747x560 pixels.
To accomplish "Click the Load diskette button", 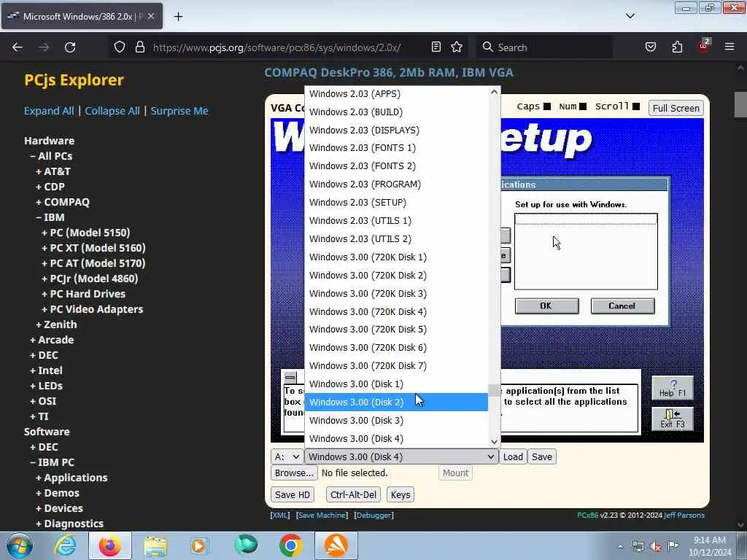I will coord(513,456).
